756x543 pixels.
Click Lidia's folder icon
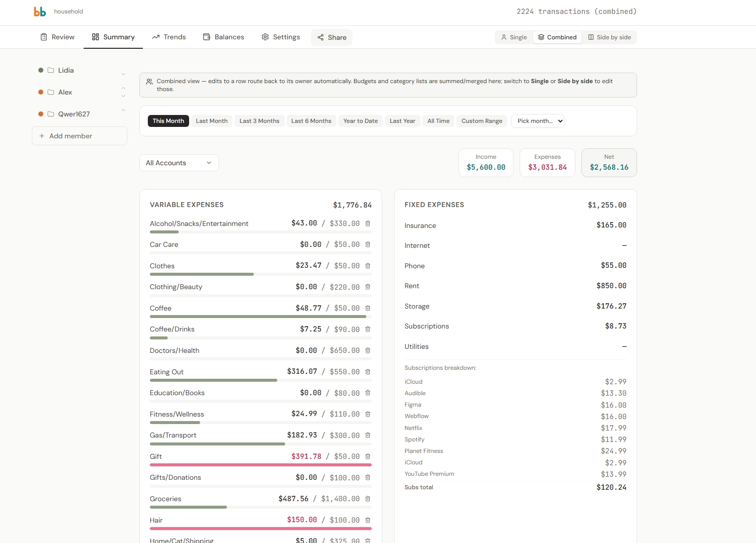click(x=51, y=70)
